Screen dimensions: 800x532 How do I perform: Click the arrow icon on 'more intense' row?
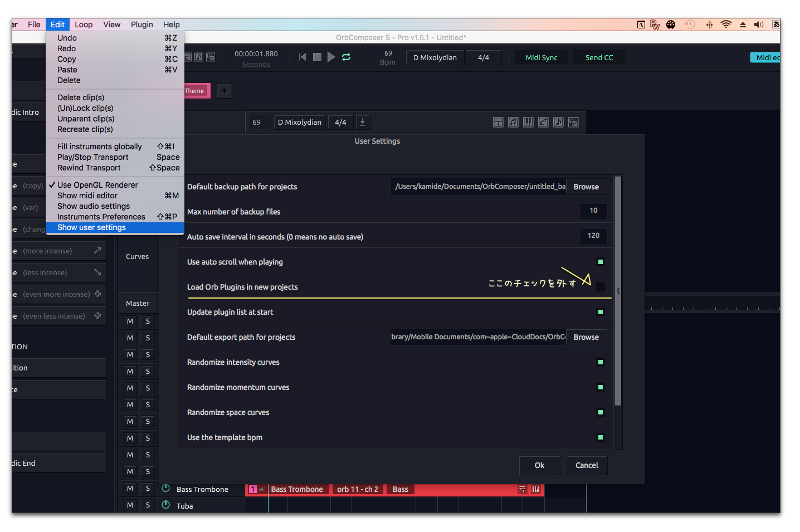pyautogui.click(x=97, y=251)
